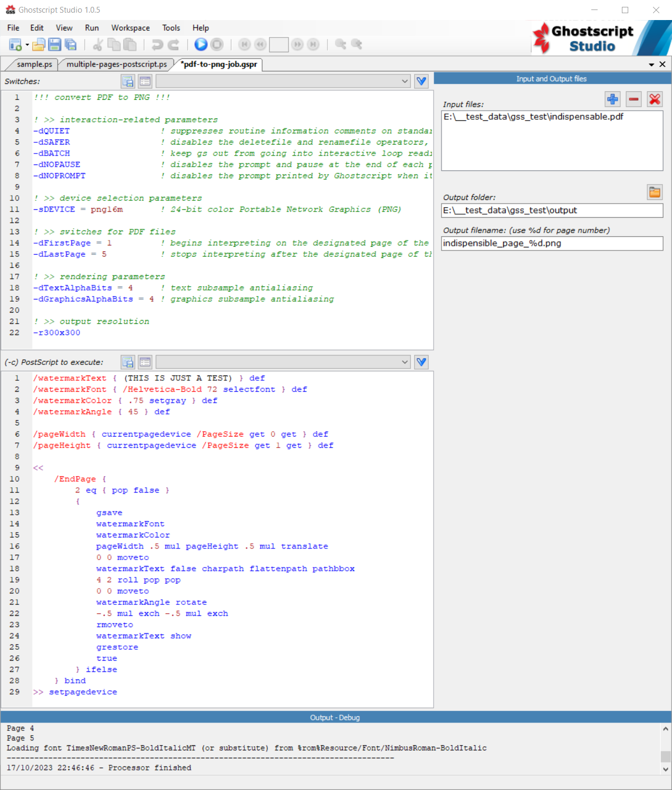This screenshot has height=790, width=672.
Task: Clear all input files with red X
Action: tap(655, 99)
